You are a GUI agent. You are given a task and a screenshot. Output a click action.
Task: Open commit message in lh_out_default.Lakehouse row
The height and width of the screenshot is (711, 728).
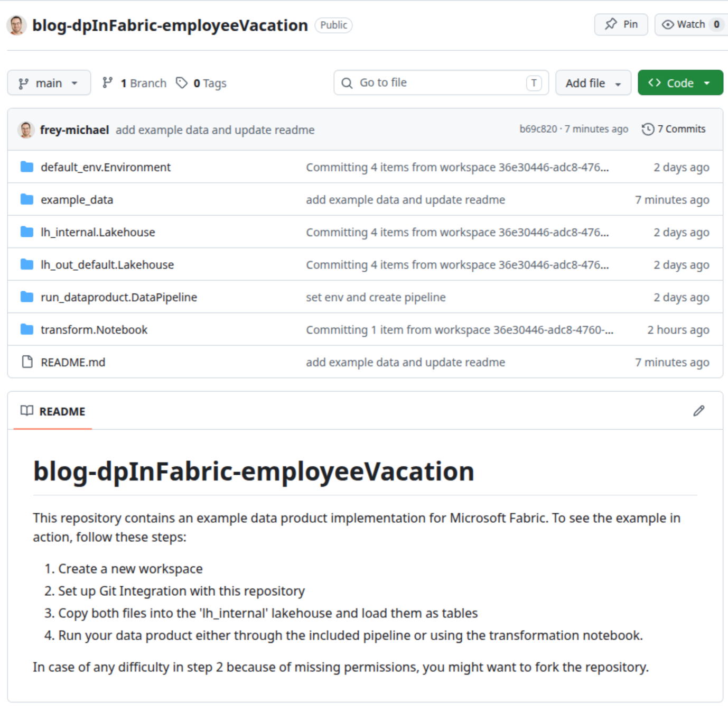(458, 265)
